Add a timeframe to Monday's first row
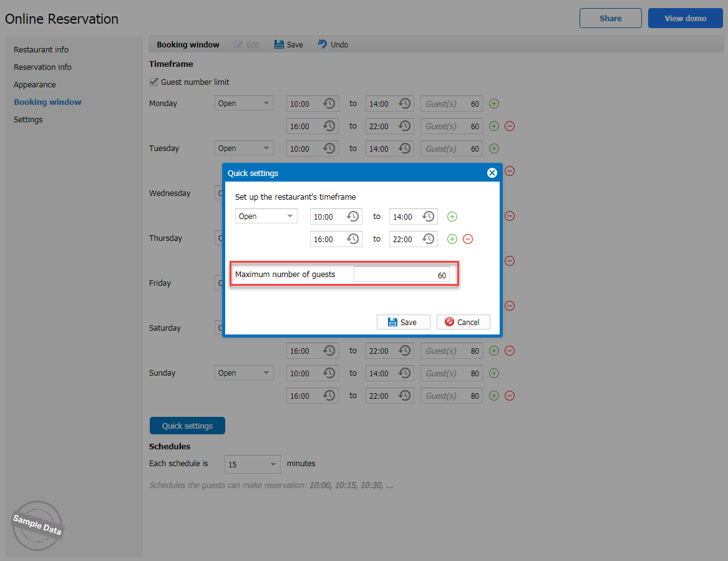The height and width of the screenshot is (561, 728). [494, 104]
